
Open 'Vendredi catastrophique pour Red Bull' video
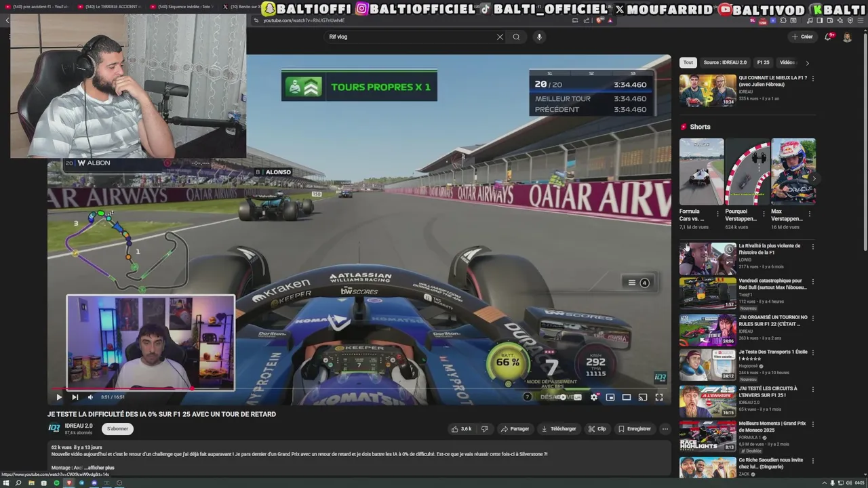[707, 293]
